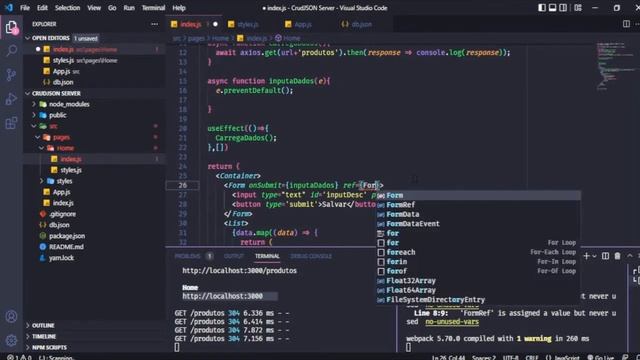Open the Source Control view
The image size is (640, 360).
coord(11,75)
